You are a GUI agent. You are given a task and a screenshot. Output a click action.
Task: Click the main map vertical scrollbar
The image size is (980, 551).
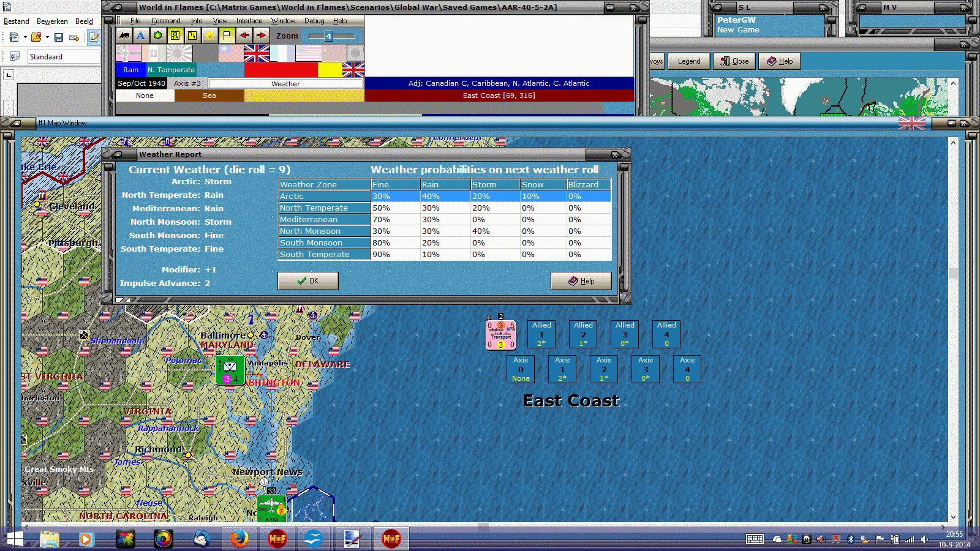pyautogui.click(x=953, y=329)
